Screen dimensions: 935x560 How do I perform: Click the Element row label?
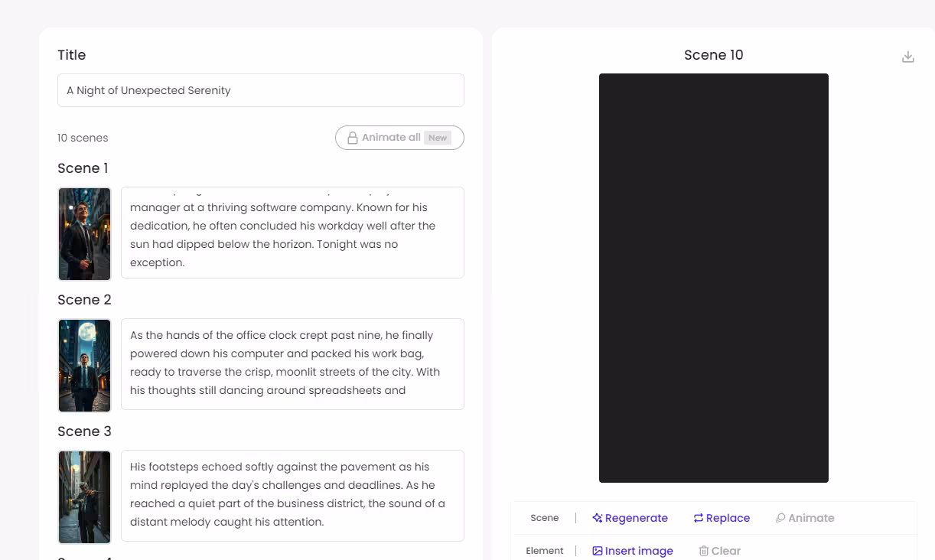pos(544,551)
